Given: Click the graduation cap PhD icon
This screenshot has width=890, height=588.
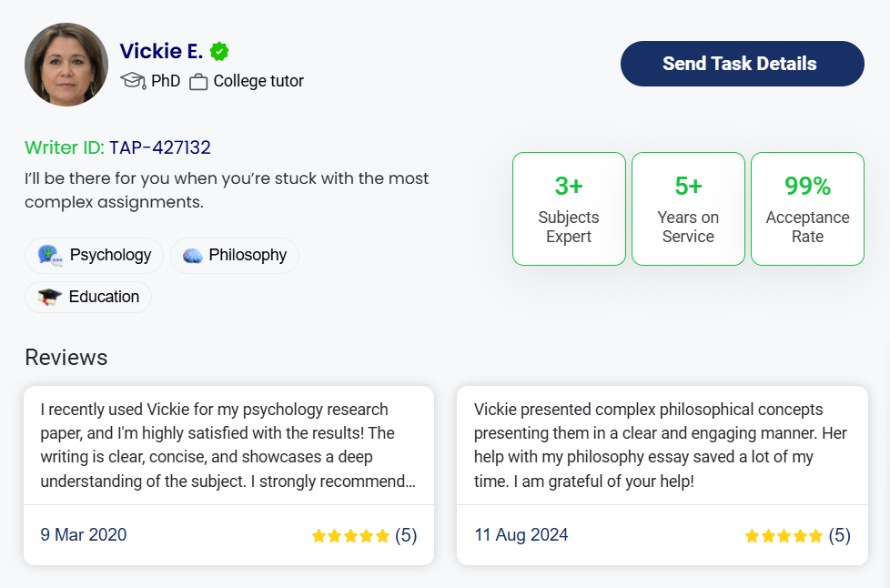Looking at the screenshot, I should (x=133, y=81).
